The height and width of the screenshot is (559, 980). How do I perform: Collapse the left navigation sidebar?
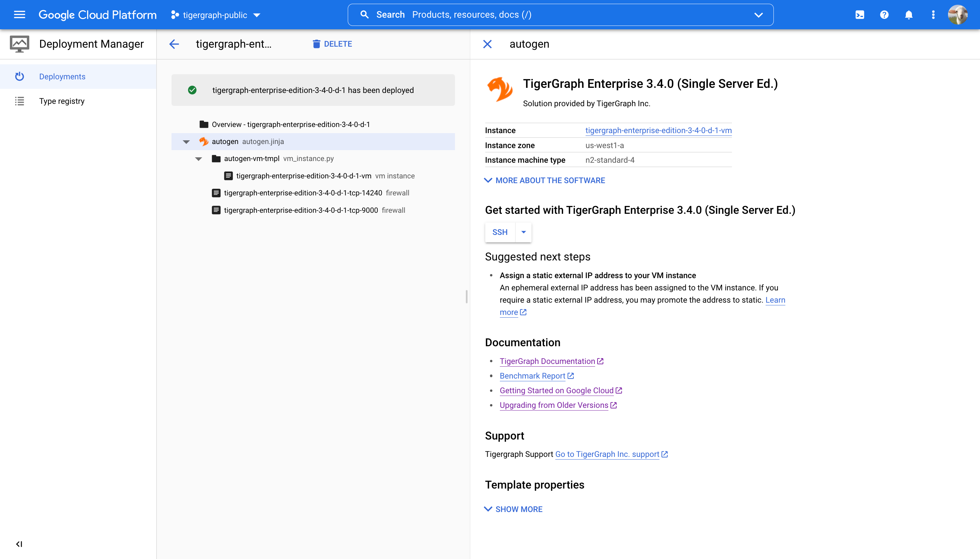(19, 544)
